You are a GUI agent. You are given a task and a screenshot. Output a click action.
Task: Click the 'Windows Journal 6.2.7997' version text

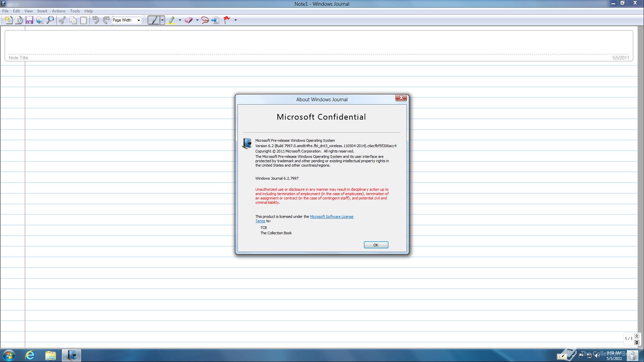click(x=277, y=178)
